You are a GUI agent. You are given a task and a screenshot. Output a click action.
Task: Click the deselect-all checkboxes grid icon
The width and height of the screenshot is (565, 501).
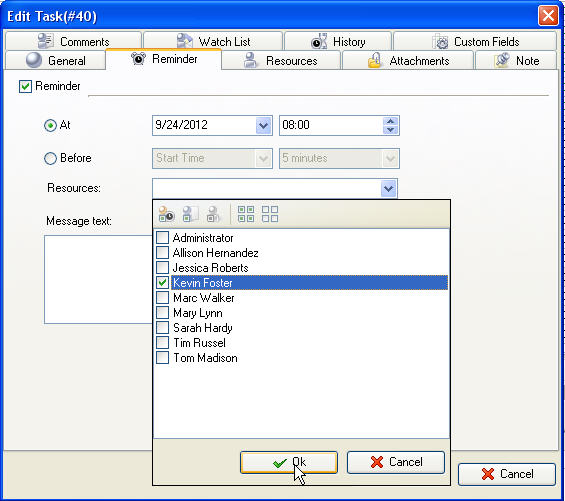(270, 214)
